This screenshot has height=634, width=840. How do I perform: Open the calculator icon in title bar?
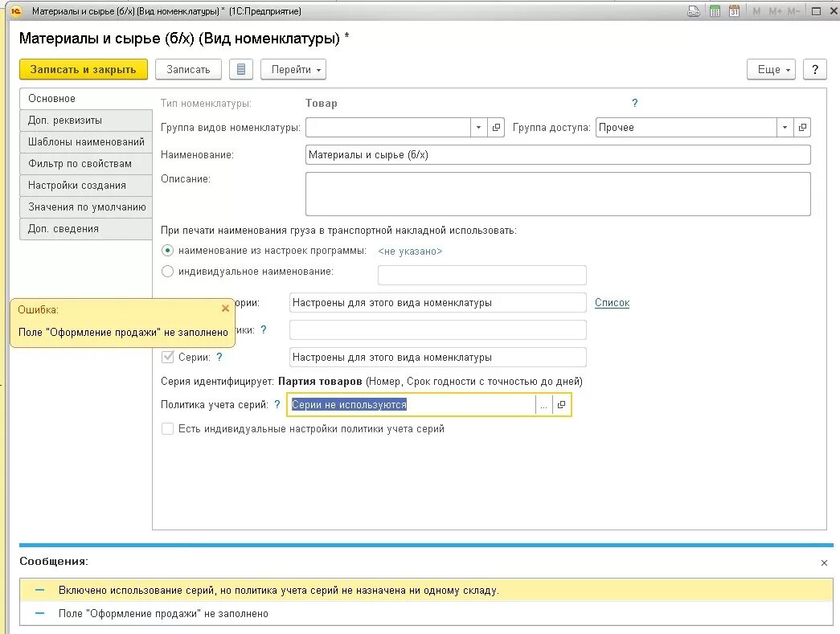coord(715,11)
